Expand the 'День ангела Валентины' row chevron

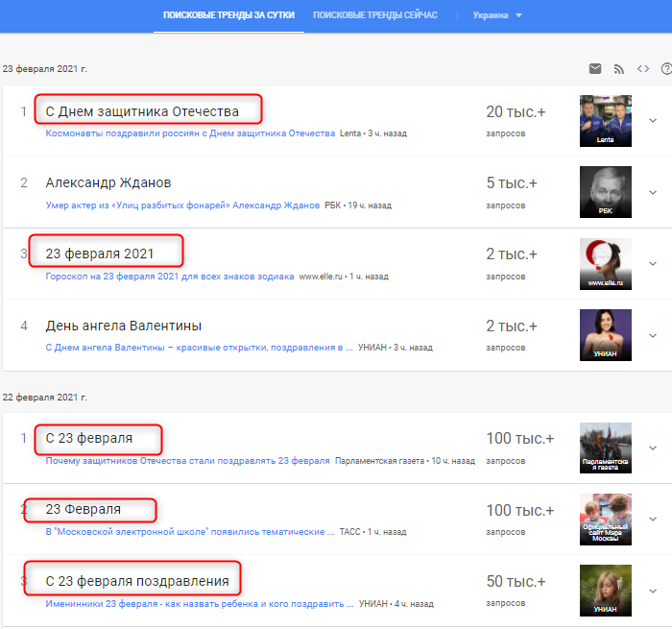(x=653, y=335)
